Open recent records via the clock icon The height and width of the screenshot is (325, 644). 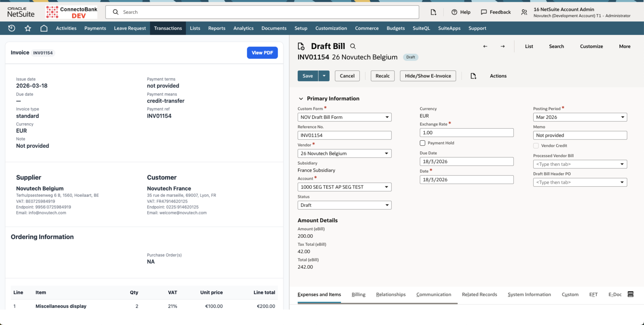click(11, 28)
